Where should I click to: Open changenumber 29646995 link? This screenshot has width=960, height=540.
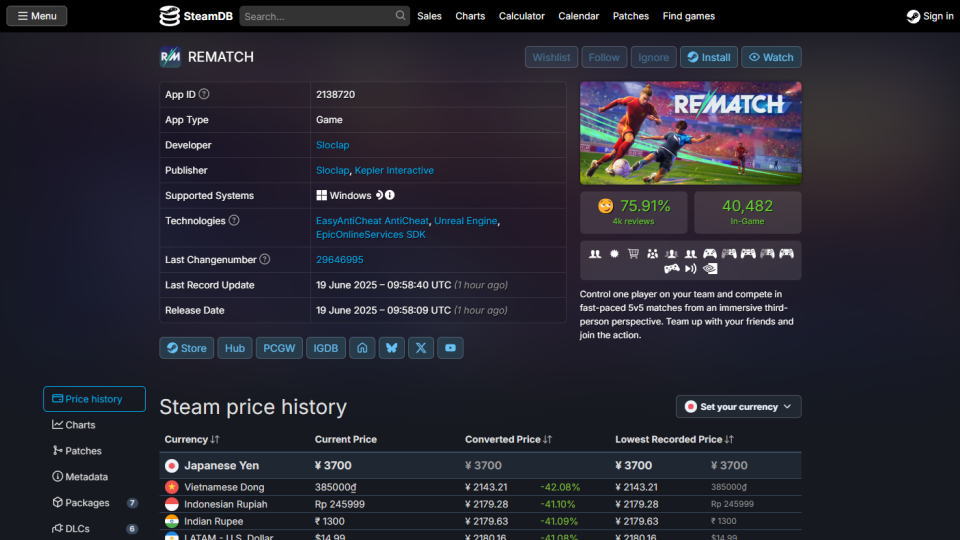coord(340,260)
